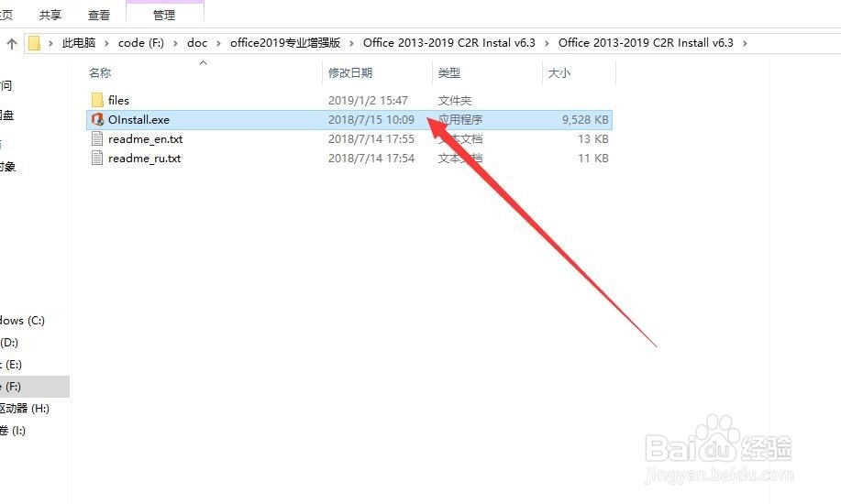Select (I:) volume in sidebar
Screen dimensions: 841x504
13,431
